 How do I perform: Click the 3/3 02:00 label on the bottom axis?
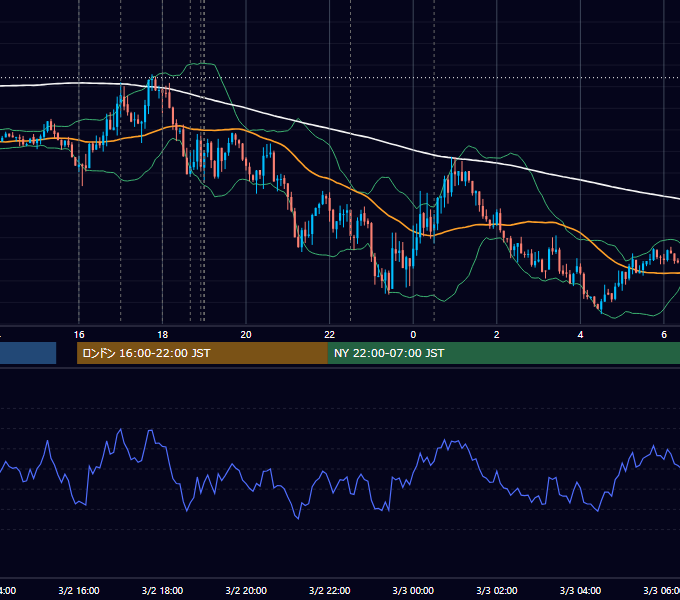click(497, 590)
